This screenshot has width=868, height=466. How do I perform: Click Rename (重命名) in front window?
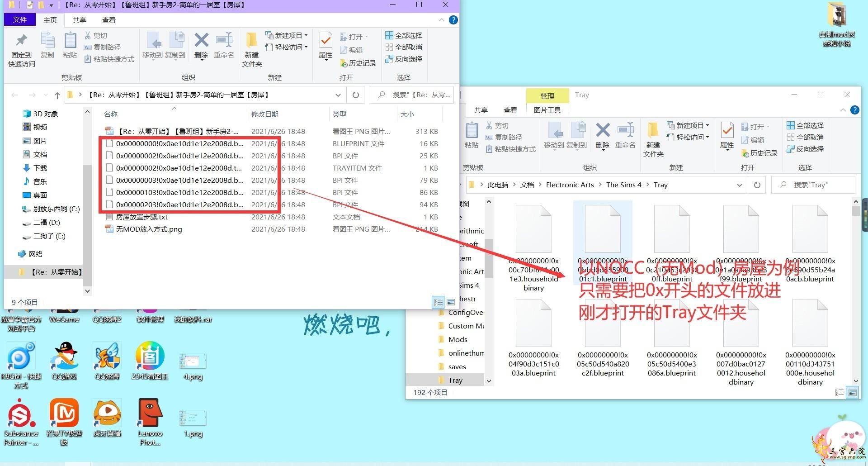[224, 45]
